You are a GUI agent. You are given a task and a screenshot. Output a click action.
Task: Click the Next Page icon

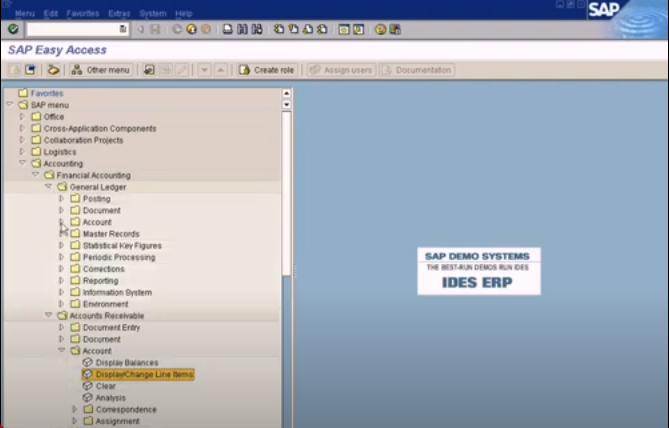coord(308,29)
